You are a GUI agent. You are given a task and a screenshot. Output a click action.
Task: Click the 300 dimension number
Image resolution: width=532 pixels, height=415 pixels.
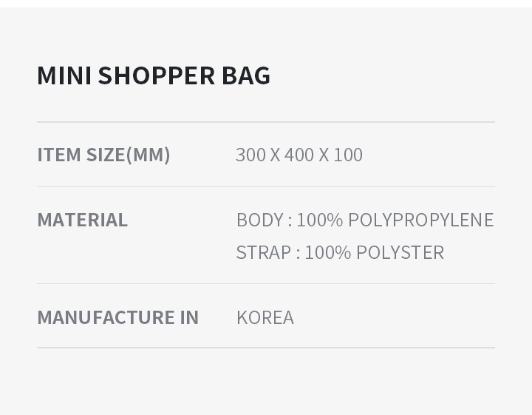pos(250,155)
